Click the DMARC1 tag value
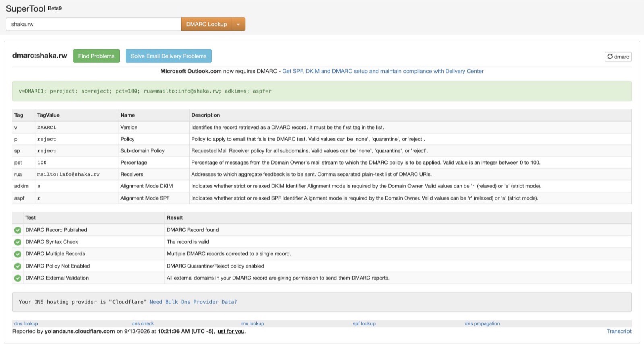644x344 pixels. coord(47,128)
